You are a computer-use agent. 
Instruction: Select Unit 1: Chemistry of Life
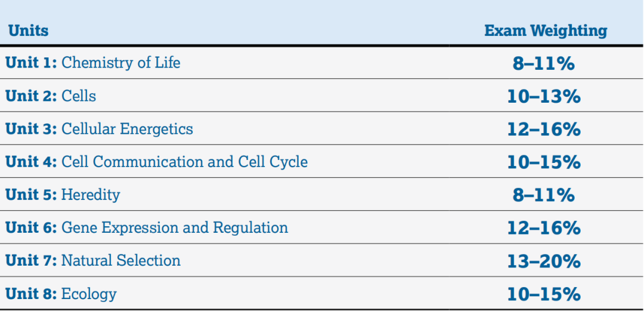pos(93,63)
